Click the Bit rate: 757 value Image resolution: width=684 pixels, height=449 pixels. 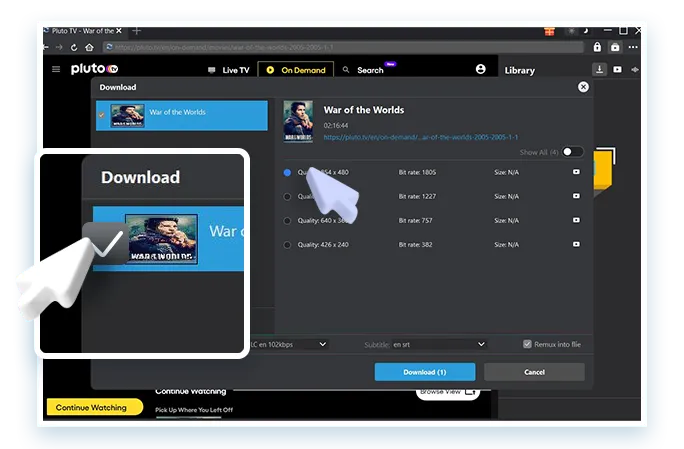[415, 220]
